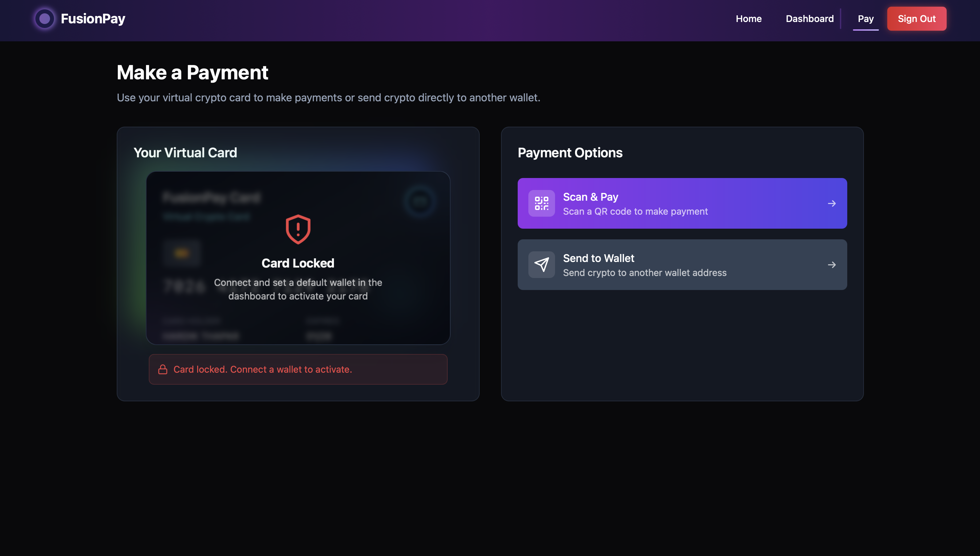Click the arrow on Scan & Pay row
Screen dimensions: 980x556
[831, 204]
